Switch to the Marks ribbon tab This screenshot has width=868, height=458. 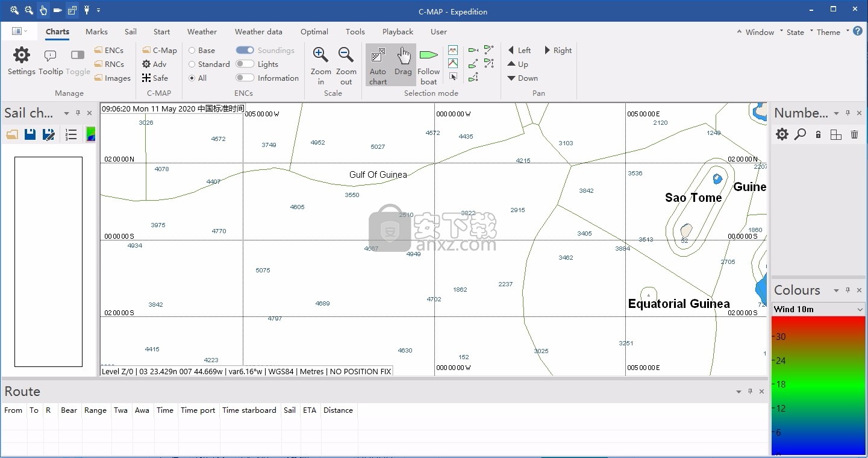click(x=96, y=32)
